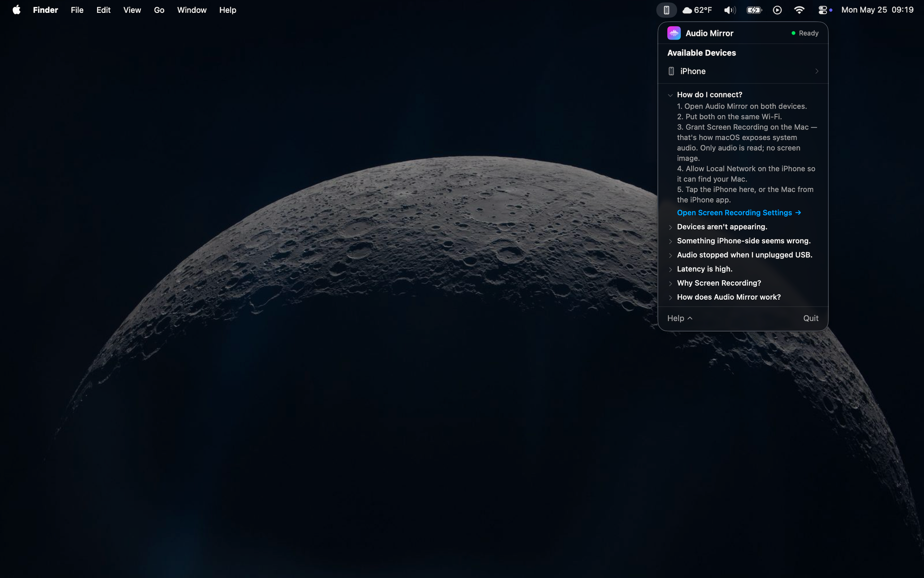The height and width of the screenshot is (578, 924).
Task: Click the 'Available Devices' heading
Action: point(701,53)
